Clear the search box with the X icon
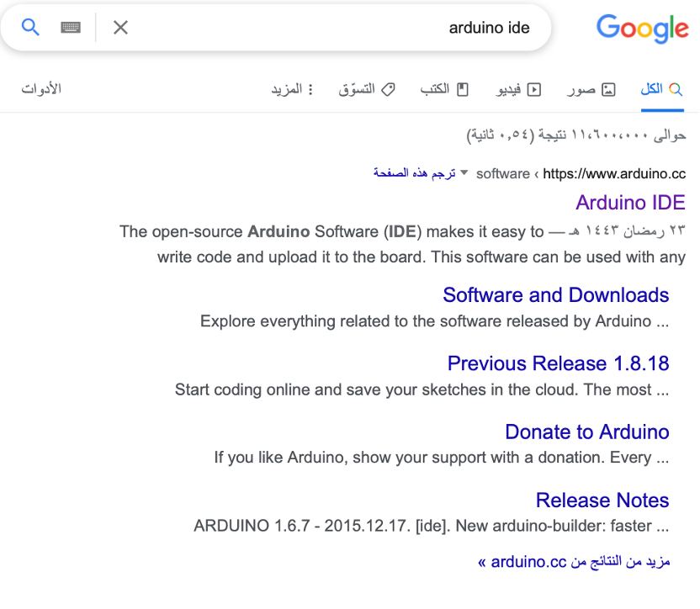This screenshot has height=609, width=700. pyautogui.click(x=120, y=27)
